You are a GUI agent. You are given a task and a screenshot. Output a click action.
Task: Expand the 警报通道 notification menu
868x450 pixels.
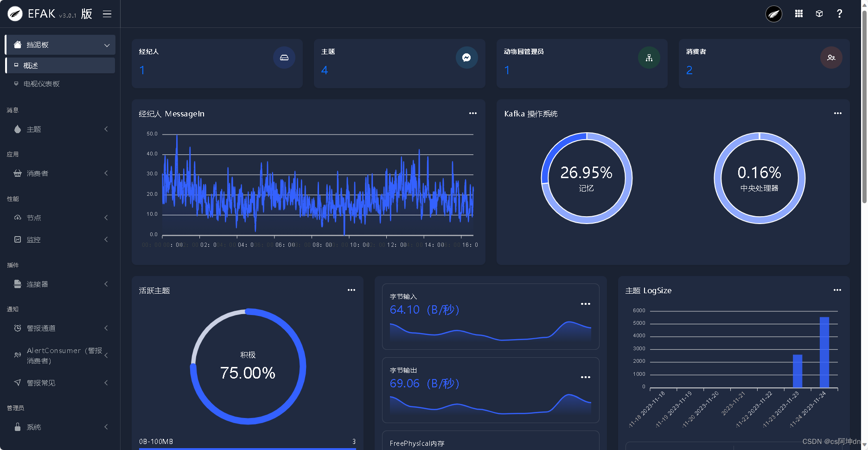coord(60,328)
